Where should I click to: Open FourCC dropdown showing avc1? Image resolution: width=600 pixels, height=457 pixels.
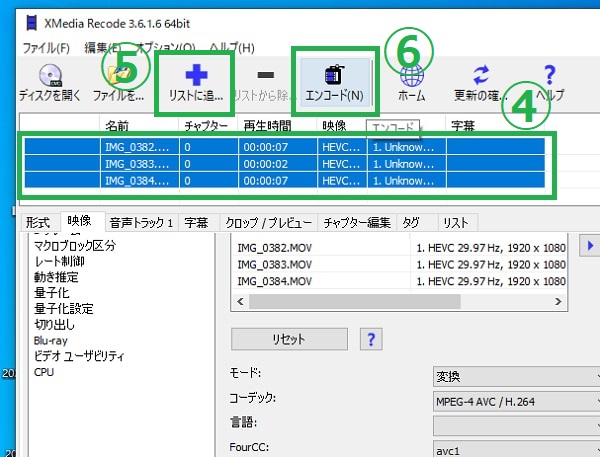516,449
